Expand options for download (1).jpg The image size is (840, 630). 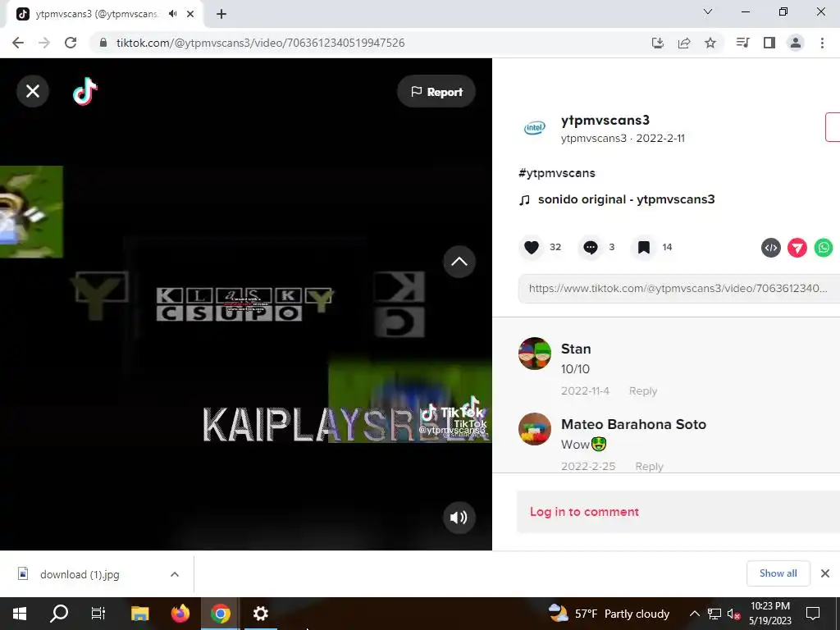tap(175, 574)
